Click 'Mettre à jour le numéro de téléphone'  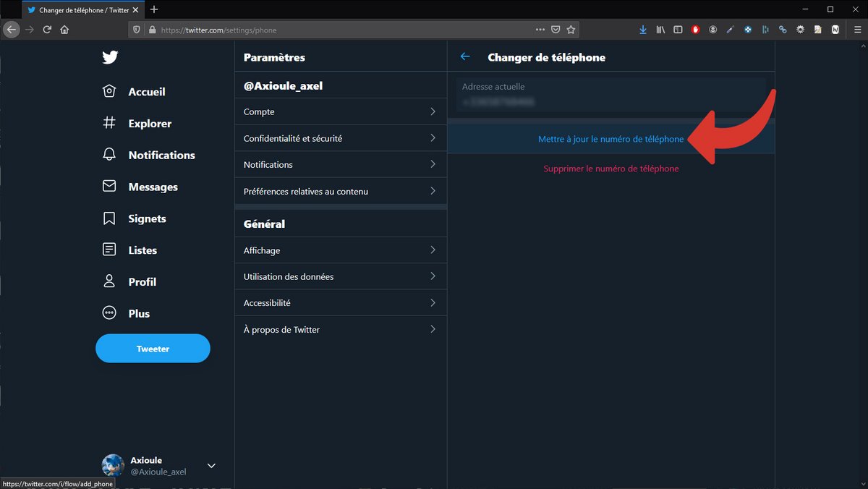coord(611,139)
